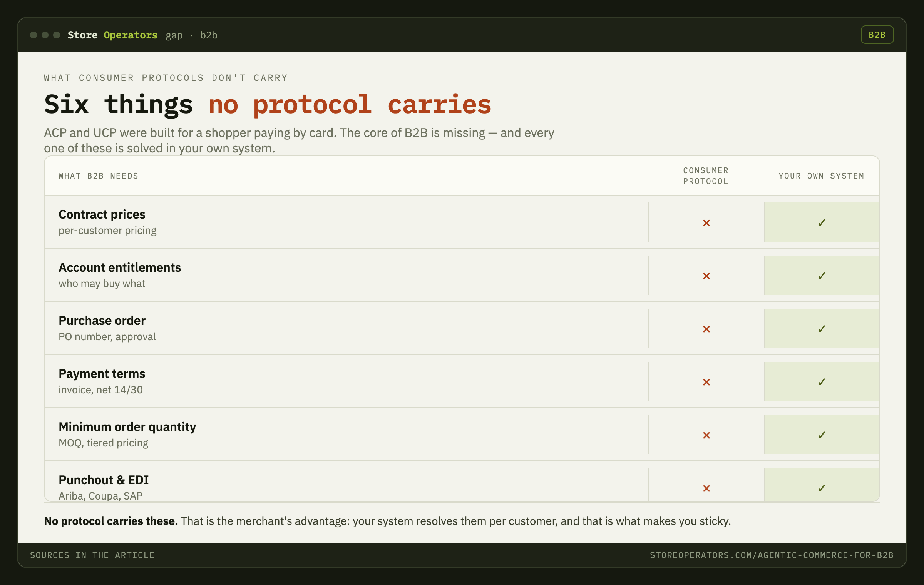Open the storeoperators.com/agentic-commerce-for-b2b link

point(772,555)
